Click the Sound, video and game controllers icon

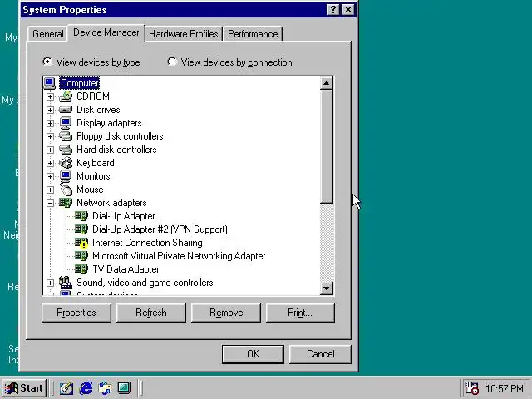coord(66,283)
